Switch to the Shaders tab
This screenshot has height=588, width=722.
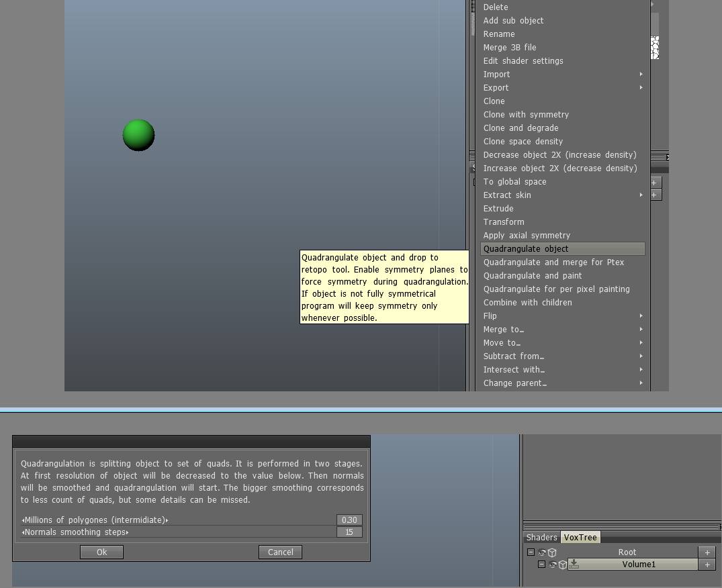[x=541, y=538]
